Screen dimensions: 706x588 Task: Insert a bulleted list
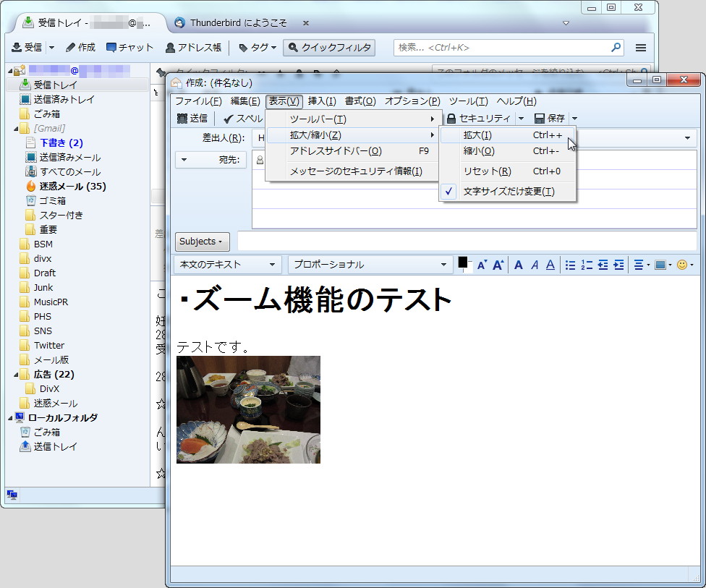[x=571, y=265]
